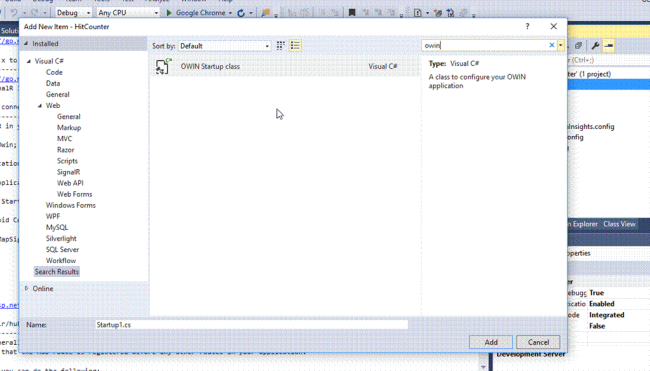Screen dimensions: 650x371
Task: Open the Sort by Default dropdown
Action: [x=224, y=46]
